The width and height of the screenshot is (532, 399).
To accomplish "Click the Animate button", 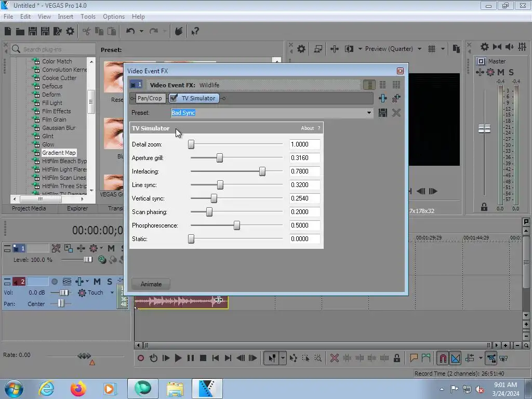I will tap(151, 284).
